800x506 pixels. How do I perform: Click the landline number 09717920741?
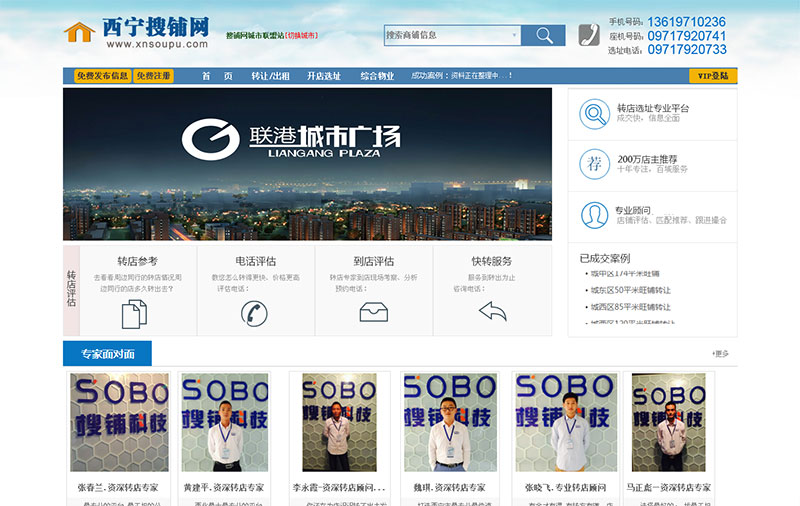click(x=687, y=36)
